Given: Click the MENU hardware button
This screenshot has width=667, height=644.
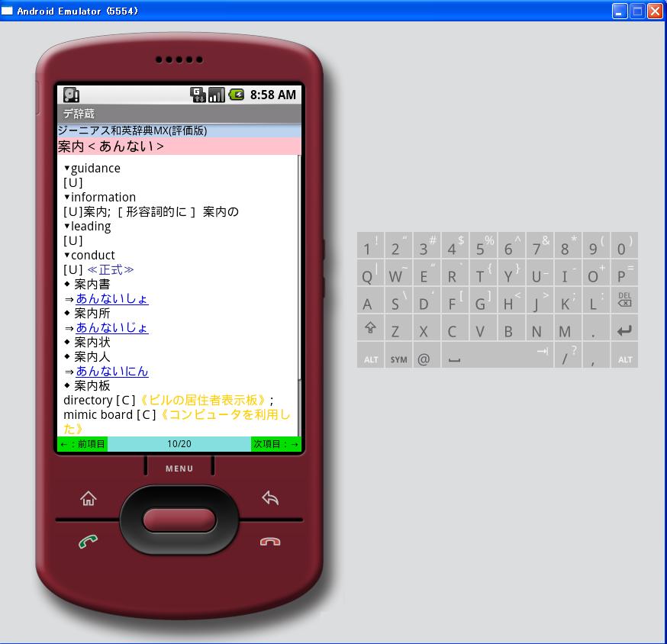Looking at the screenshot, I should tap(179, 469).
